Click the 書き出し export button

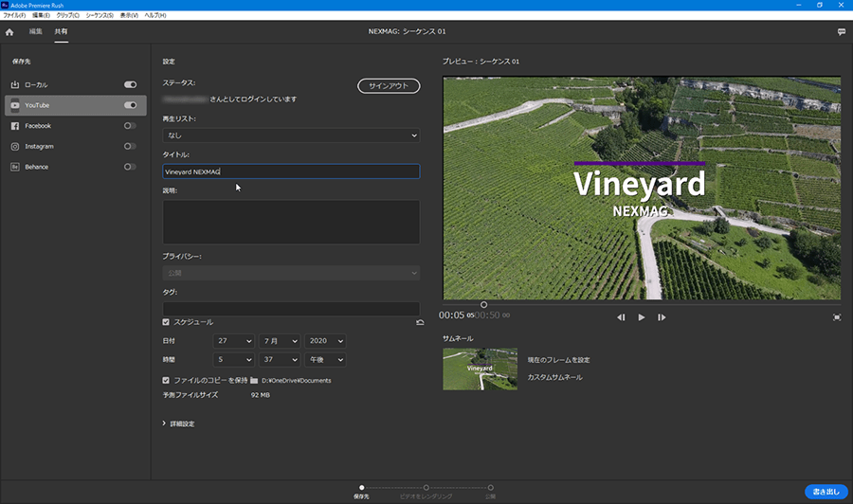point(826,492)
